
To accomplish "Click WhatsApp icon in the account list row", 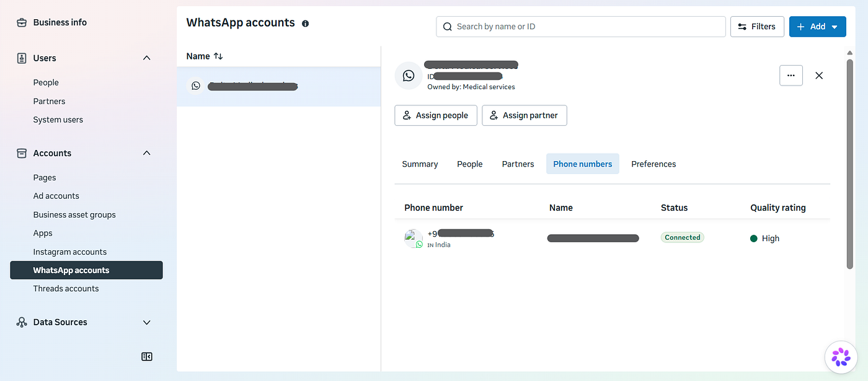I will point(196,85).
